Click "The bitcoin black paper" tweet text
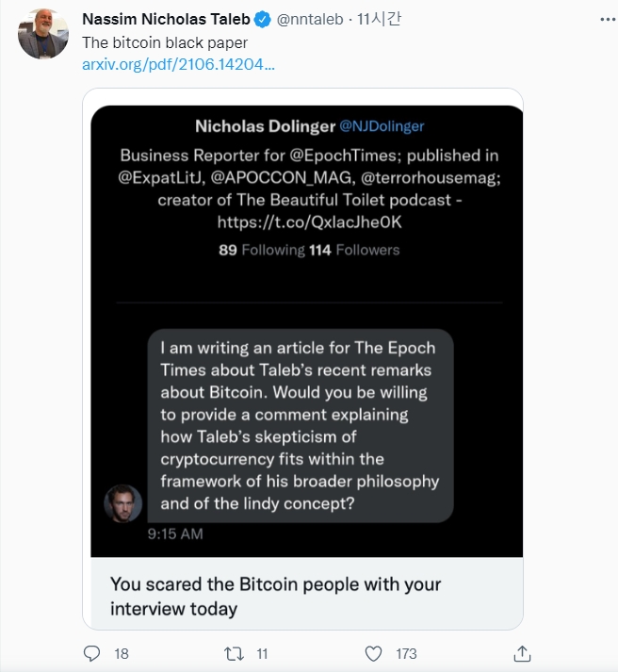The image size is (618, 672). coord(165,43)
